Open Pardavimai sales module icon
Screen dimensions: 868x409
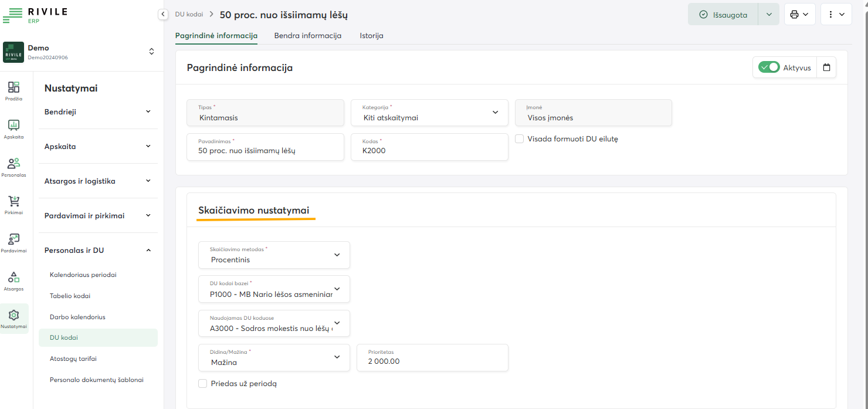pyautogui.click(x=13, y=239)
